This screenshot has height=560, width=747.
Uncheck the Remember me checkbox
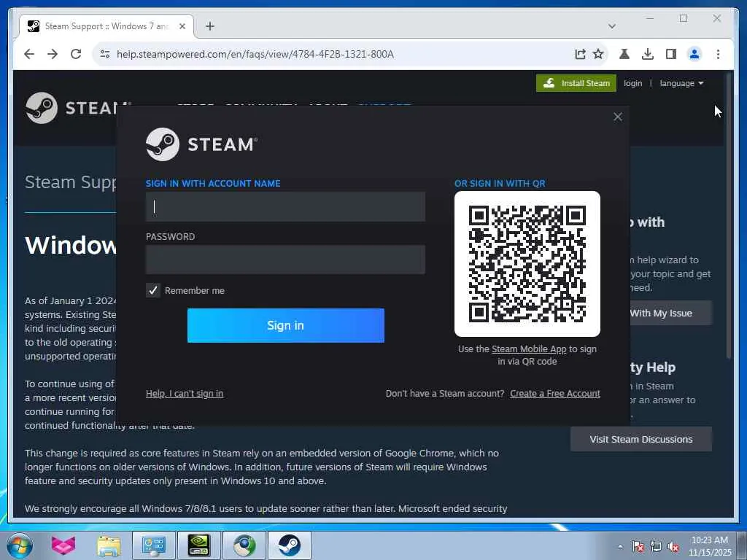pos(153,290)
